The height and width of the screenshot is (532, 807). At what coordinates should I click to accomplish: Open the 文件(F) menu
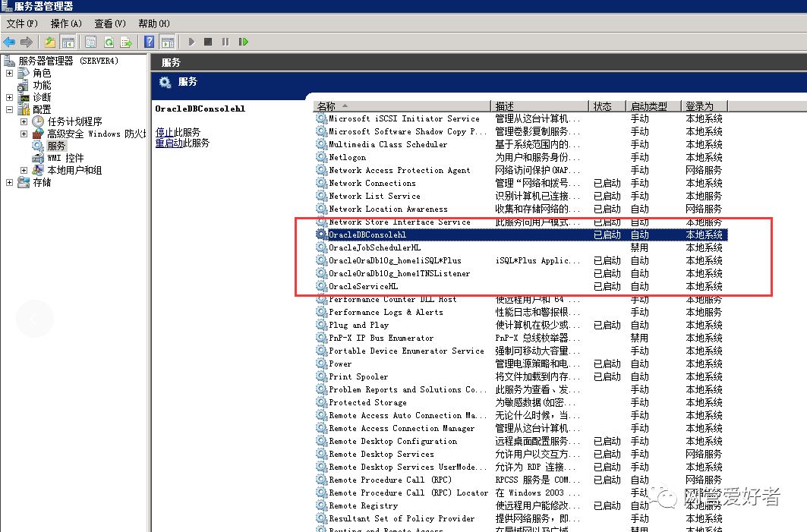(21, 24)
